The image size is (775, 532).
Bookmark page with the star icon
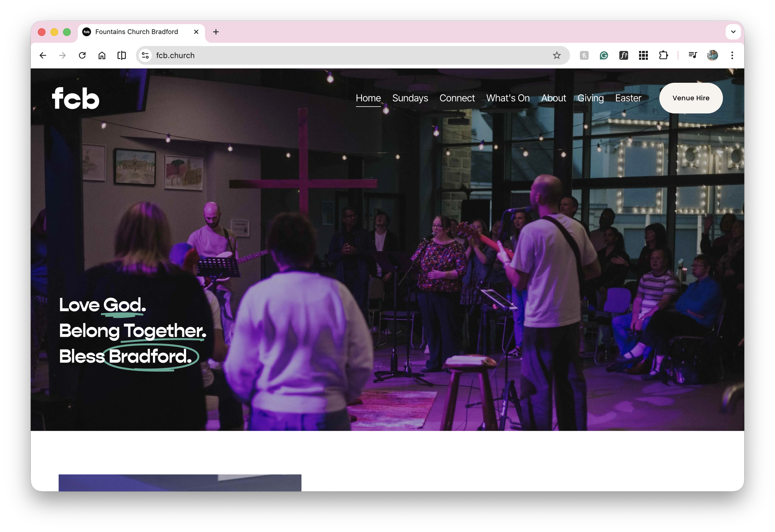(556, 55)
